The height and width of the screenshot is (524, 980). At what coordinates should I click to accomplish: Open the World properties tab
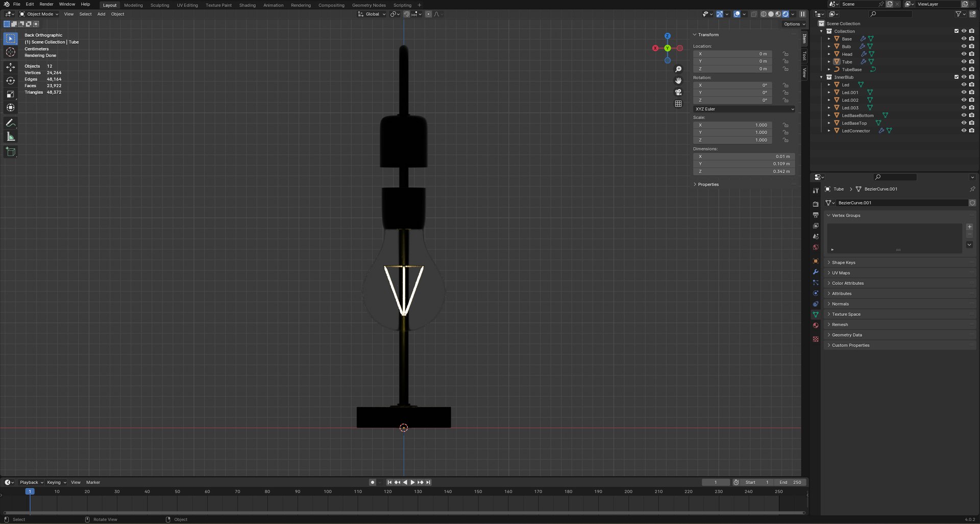(x=816, y=247)
